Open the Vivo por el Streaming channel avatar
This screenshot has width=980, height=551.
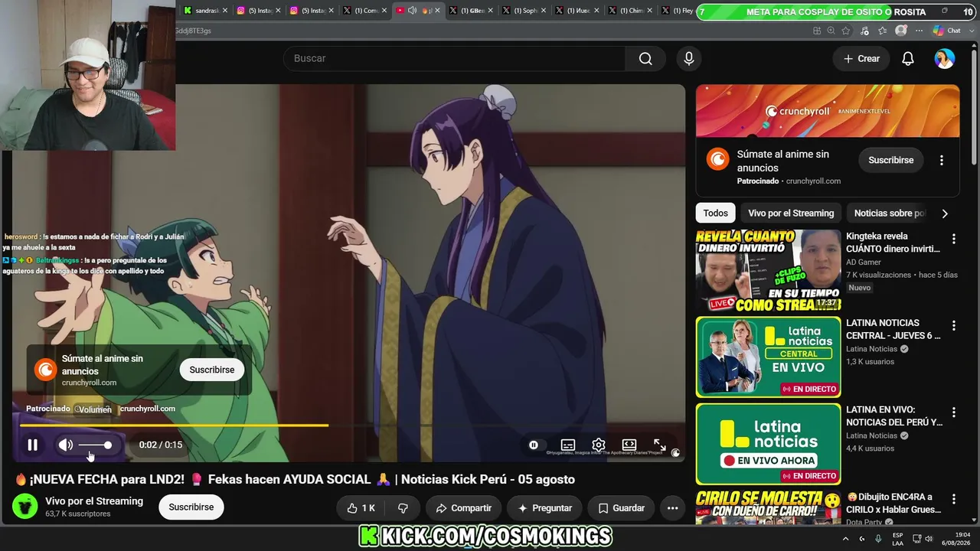[25, 507]
